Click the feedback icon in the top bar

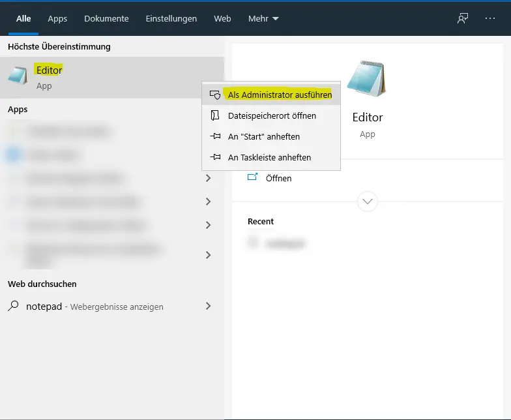click(463, 18)
